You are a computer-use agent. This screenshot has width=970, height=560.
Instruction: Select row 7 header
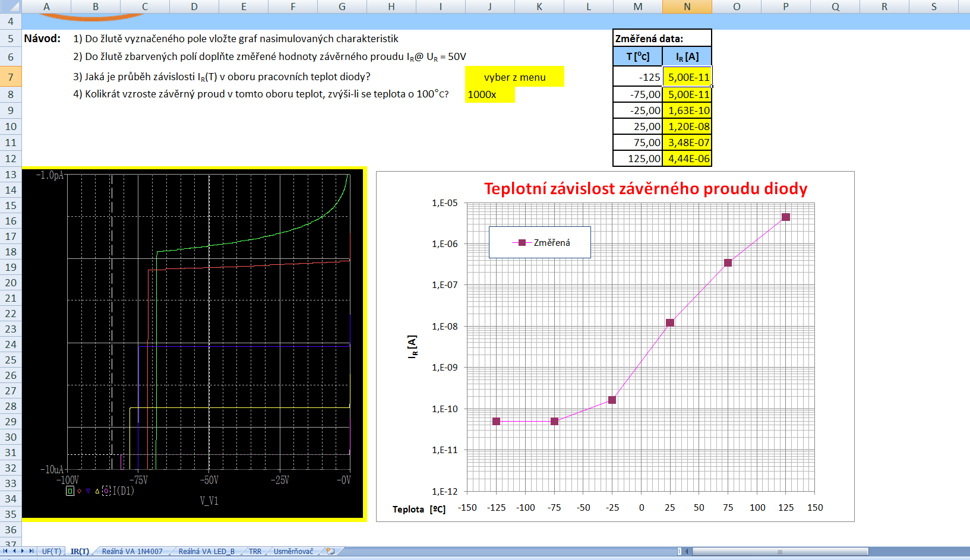click(11, 77)
